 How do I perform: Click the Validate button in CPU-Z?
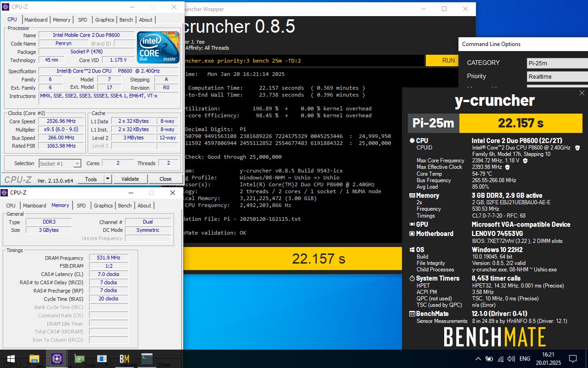[130, 179]
